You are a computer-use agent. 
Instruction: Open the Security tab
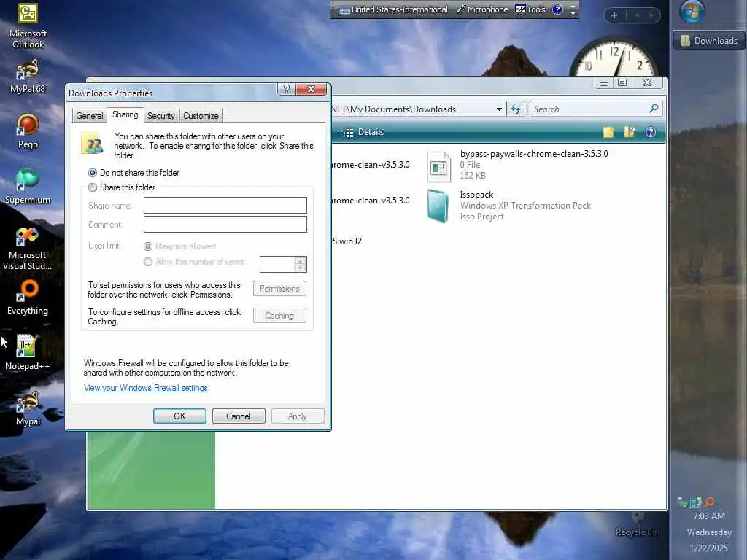[x=160, y=116]
